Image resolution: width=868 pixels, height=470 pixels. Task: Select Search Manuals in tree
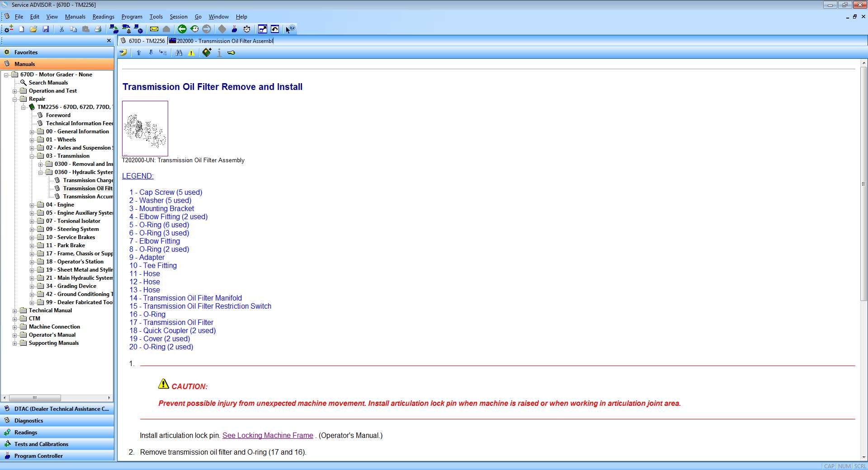coord(48,83)
